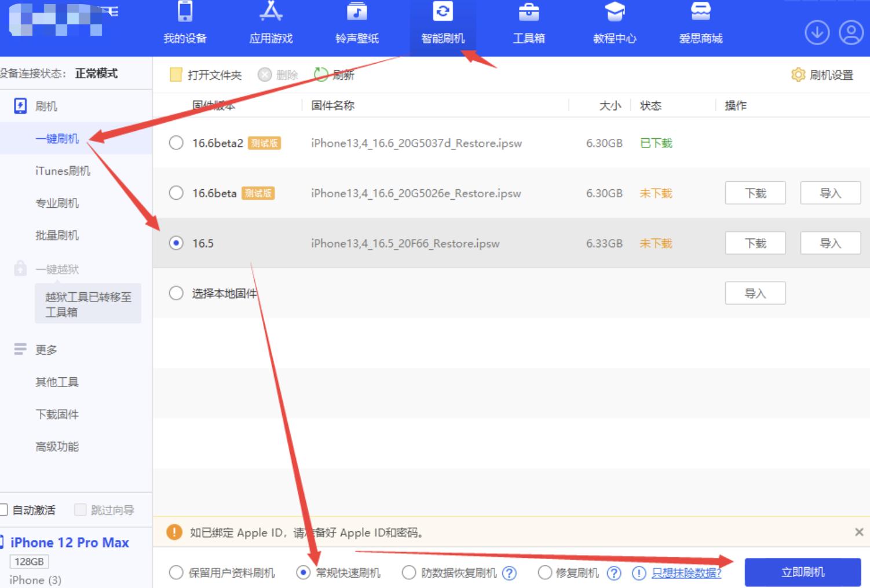This screenshot has height=588, width=870.
Task: Open the 应用游戏 section
Action: click(x=270, y=23)
